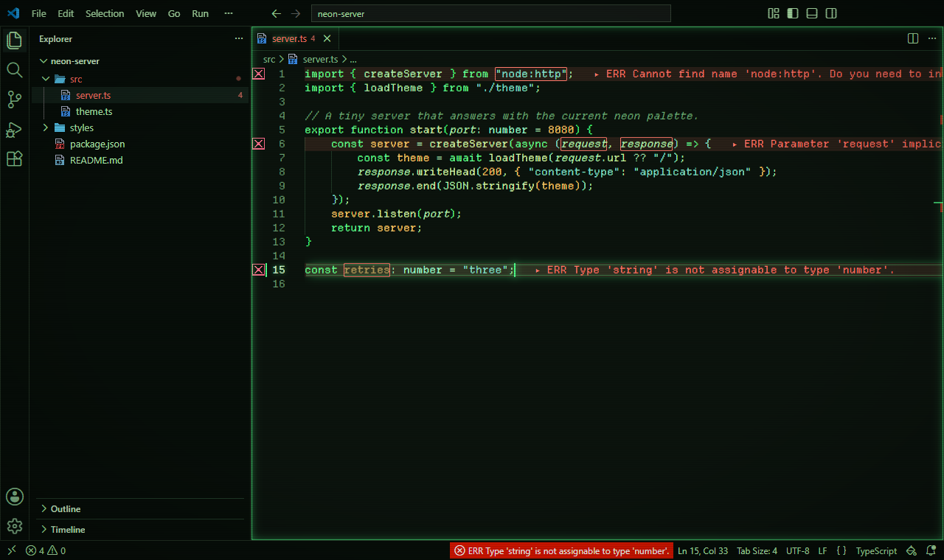The height and width of the screenshot is (560, 944).
Task: Split the editor to the right
Action: (912, 38)
